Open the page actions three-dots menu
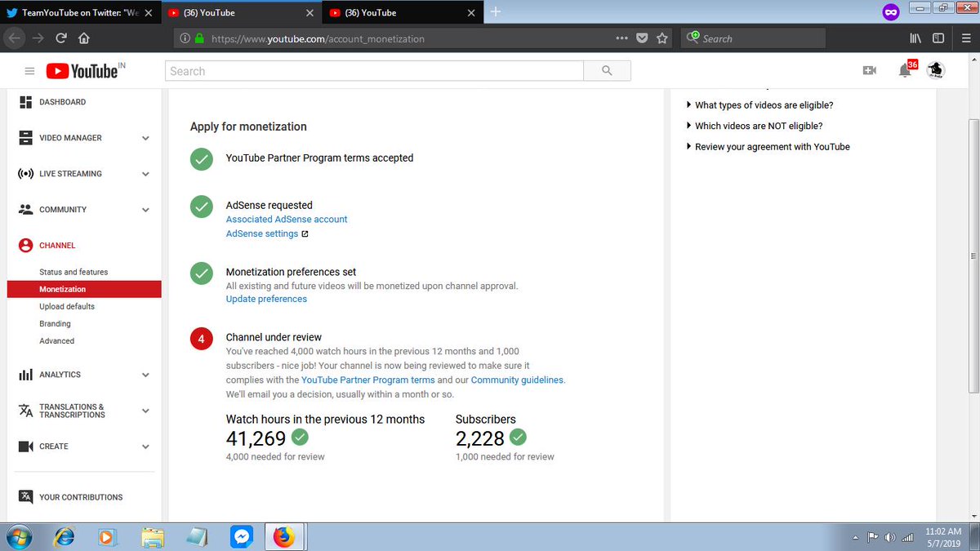Screen dimensions: 980x551 pyautogui.click(x=621, y=38)
